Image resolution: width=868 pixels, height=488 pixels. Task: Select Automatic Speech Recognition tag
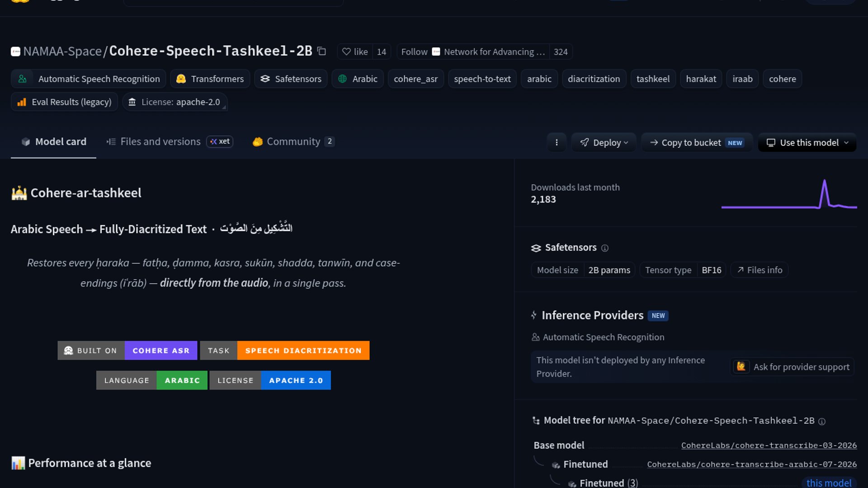pyautogui.click(x=89, y=79)
